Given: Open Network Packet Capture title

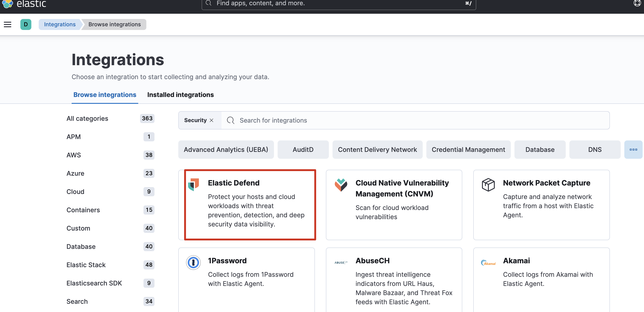Looking at the screenshot, I should click(x=547, y=183).
